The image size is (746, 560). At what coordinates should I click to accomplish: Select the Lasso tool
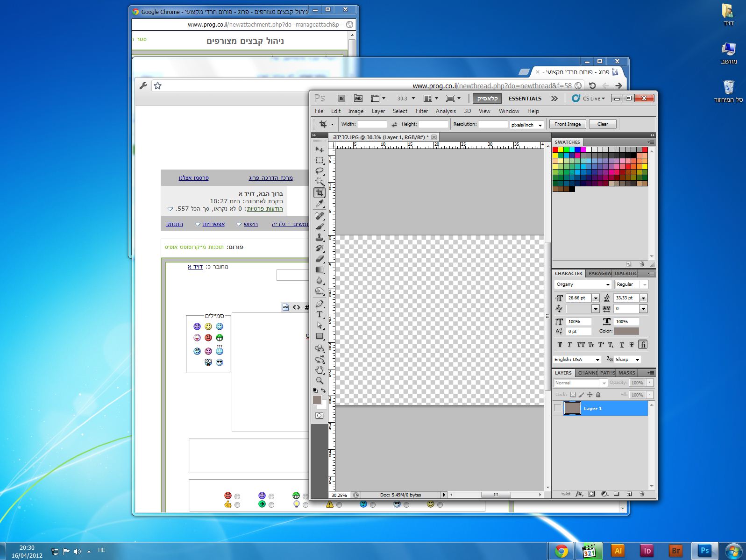click(320, 171)
